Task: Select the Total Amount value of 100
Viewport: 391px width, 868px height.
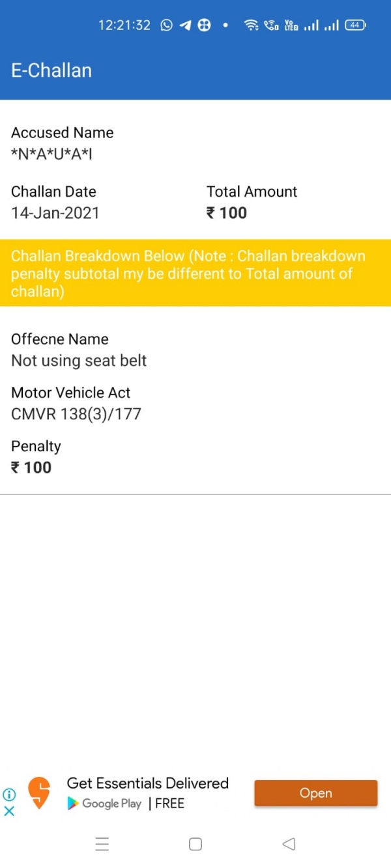Action: [226, 213]
